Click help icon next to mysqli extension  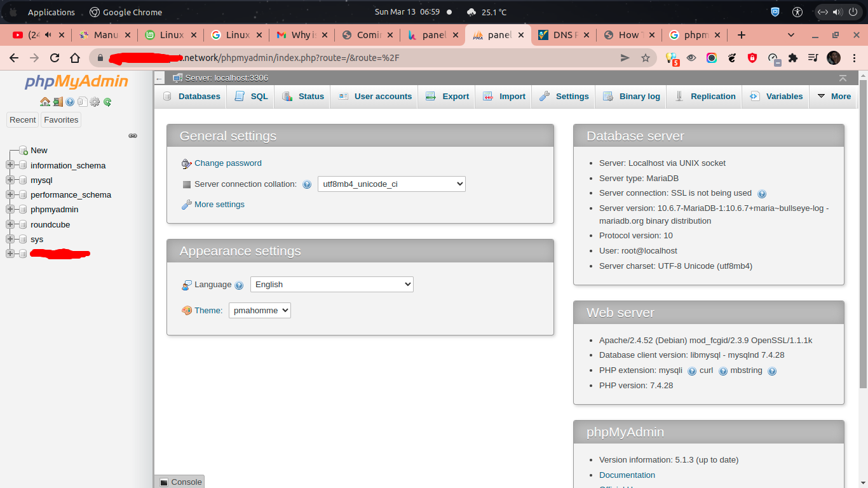click(x=691, y=371)
